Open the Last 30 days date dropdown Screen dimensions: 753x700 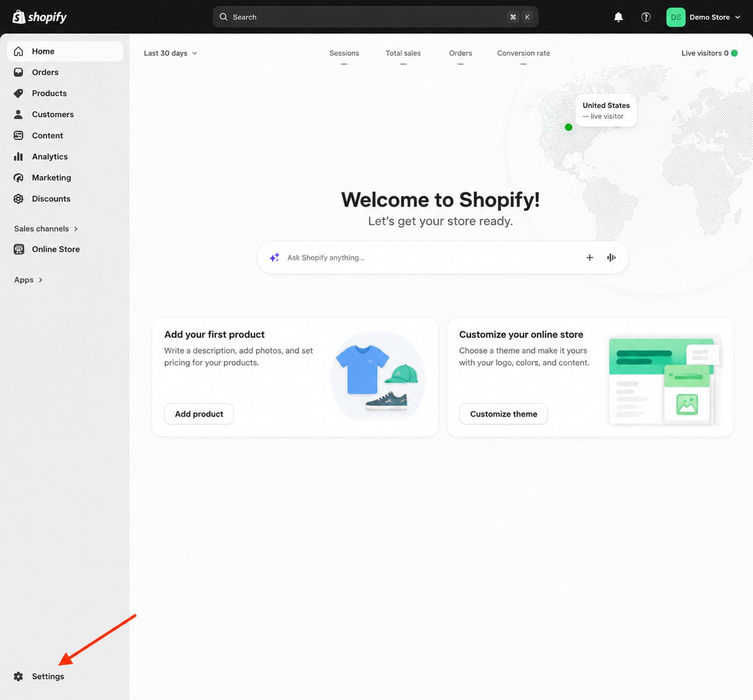(171, 53)
